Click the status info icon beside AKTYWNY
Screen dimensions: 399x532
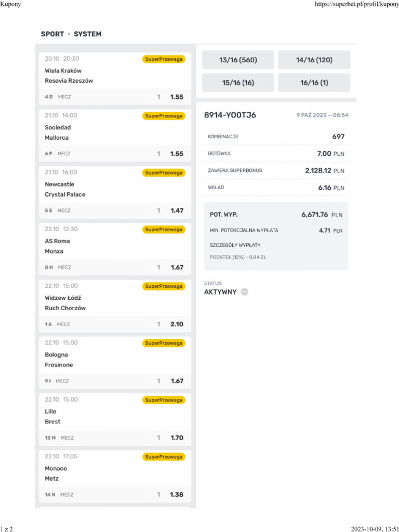[245, 292]
